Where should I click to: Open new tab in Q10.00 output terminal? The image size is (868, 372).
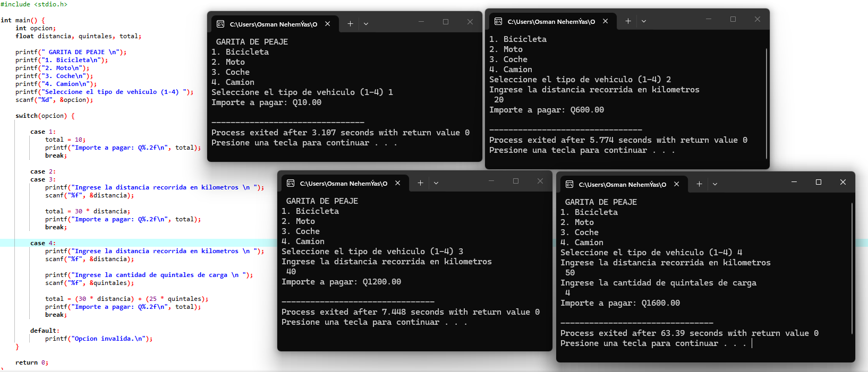[x=350, y=24]
